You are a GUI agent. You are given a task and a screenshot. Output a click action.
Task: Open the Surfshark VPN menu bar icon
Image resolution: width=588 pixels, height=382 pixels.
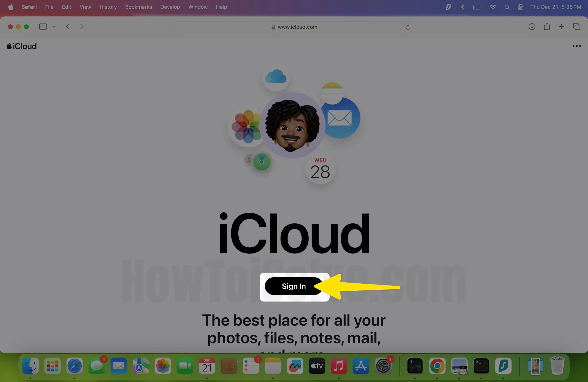(448, 7)
